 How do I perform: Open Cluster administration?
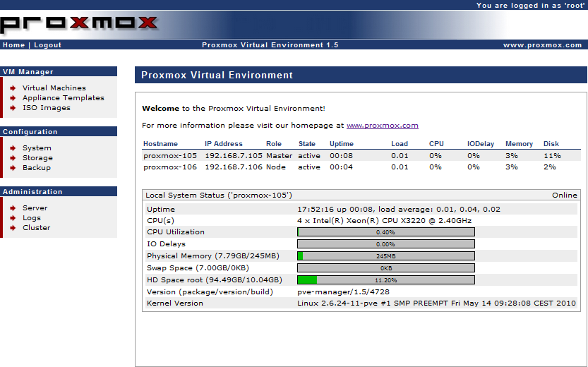tap(37, 228)
